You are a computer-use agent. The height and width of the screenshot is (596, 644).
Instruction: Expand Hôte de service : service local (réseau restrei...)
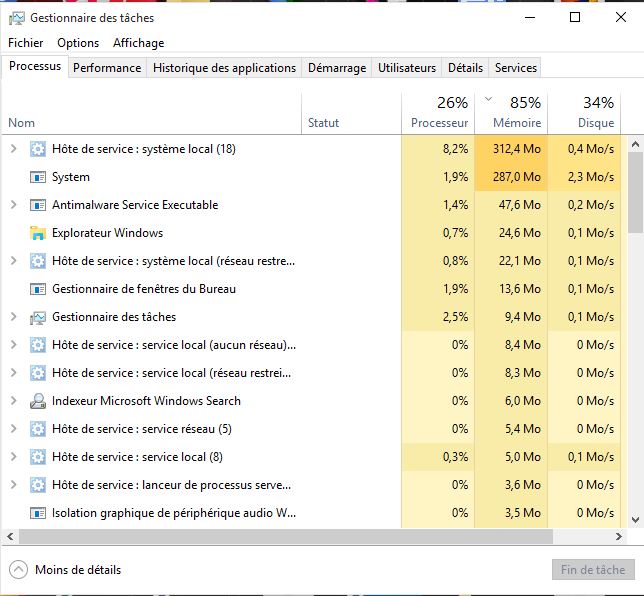point(14,372)
